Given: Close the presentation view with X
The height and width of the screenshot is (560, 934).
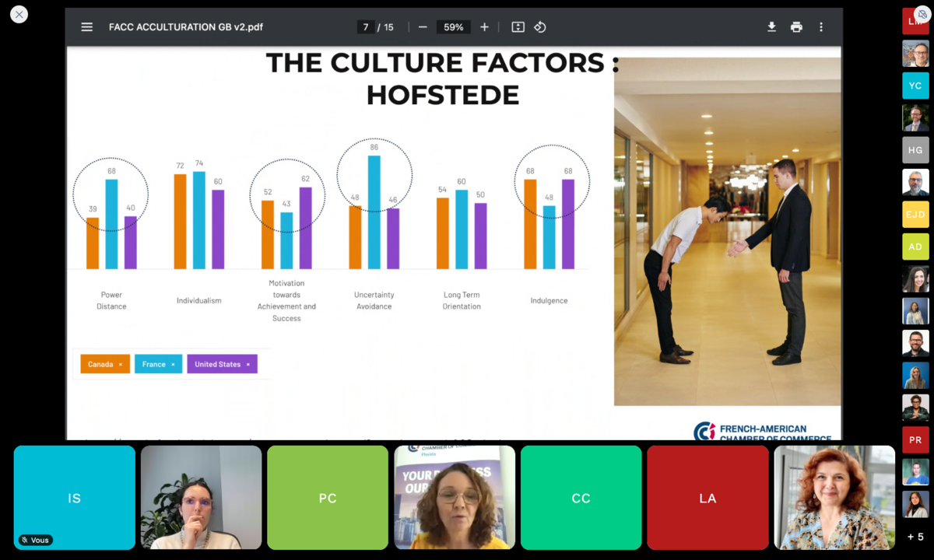Looking at the screenshot, I should coord(19,14).
